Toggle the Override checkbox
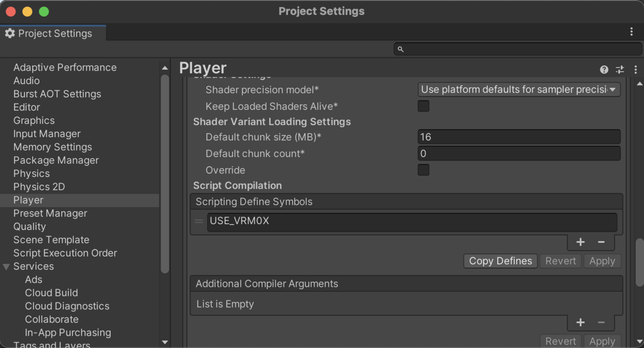The image size is (644, 348). pyautogui.click(x=423, y=170)
